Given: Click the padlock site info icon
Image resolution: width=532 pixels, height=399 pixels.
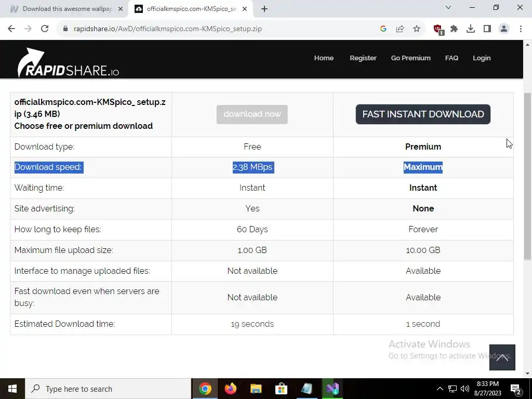Looking at the screenshot, I should pos(65,29).
